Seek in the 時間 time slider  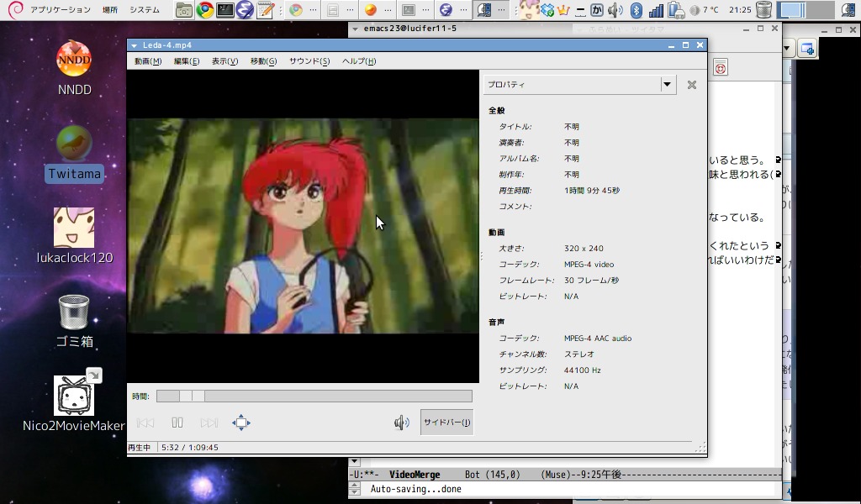pos(314,396)
